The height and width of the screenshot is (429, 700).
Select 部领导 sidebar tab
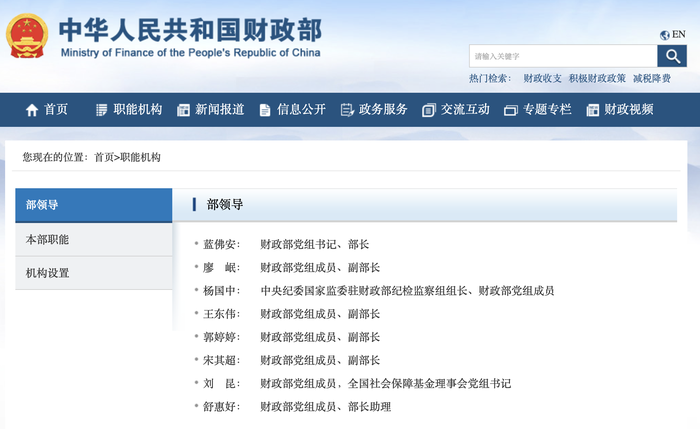coord(94,205)
